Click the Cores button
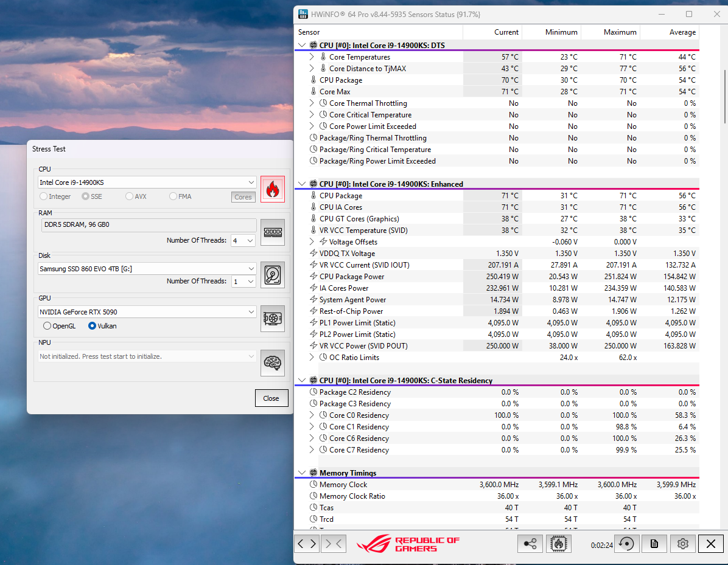Image resolution: width=728 pixels, height=565 pixels. click(x=243, y=196)
